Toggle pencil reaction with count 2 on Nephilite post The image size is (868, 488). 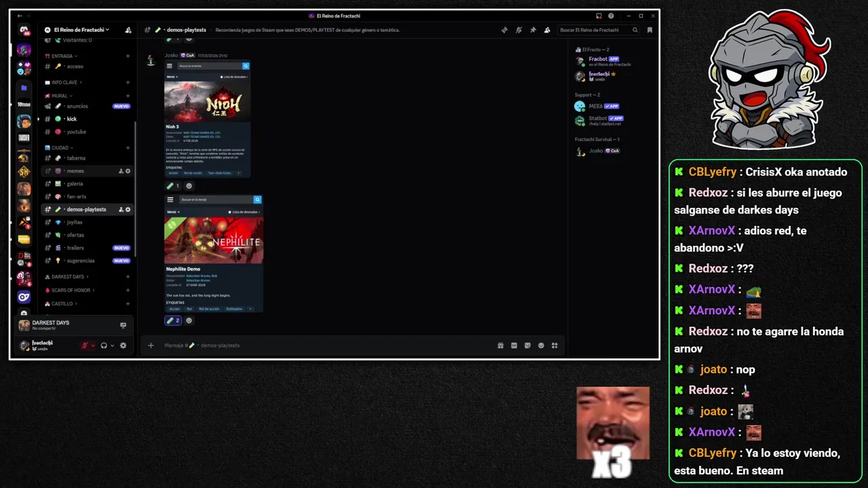click(173, 321)
